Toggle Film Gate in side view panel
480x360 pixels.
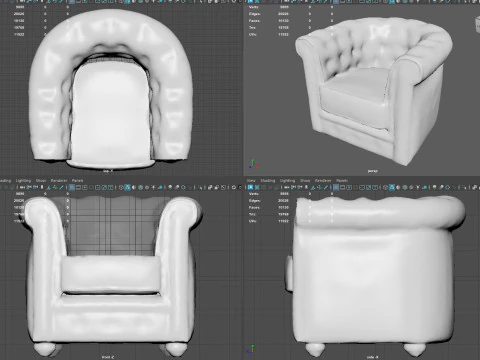coord(342,187)
